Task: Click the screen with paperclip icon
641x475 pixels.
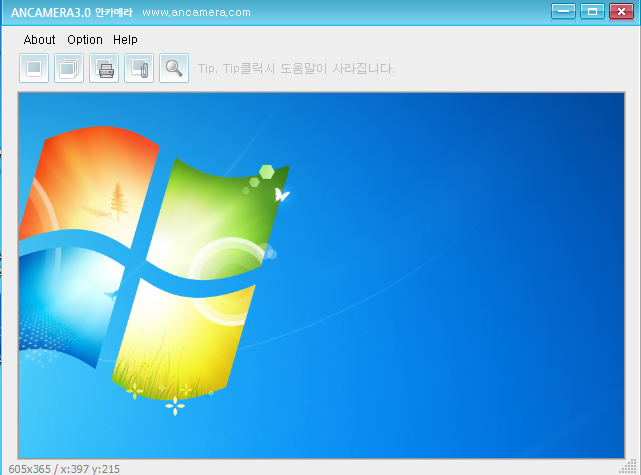Action: click(x=139, y=68)
